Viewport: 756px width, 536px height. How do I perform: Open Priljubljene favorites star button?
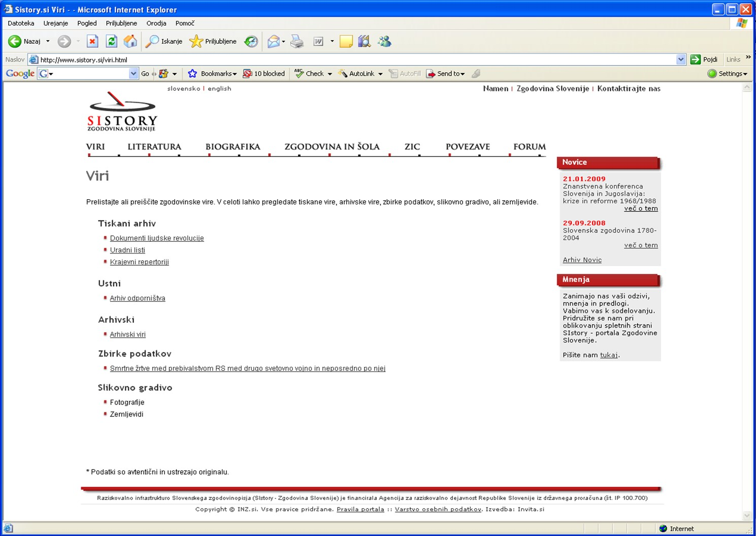(213, 42)
